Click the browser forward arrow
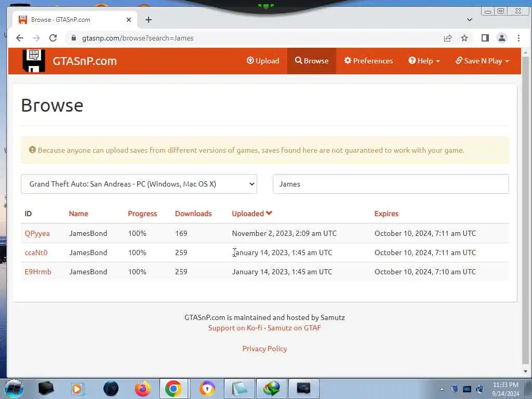Image resolution: width=532 pixels, height=399 pixels. (36, 38)
